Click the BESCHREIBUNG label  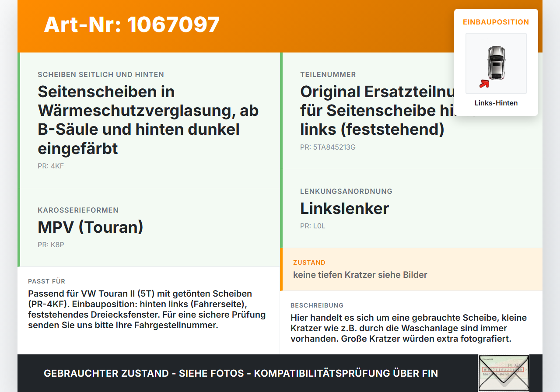(317, 305)
